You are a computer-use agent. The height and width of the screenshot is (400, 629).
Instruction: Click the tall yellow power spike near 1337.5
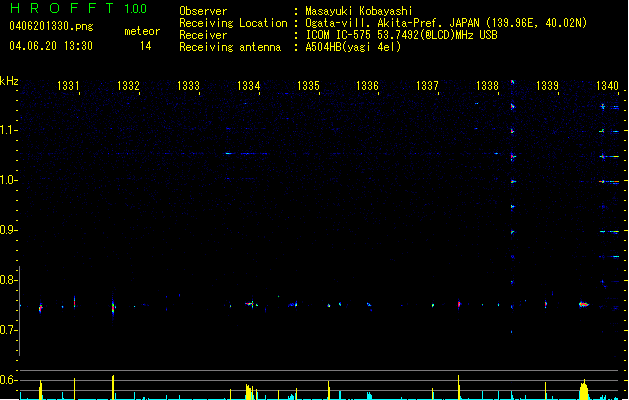coord(459,387)
